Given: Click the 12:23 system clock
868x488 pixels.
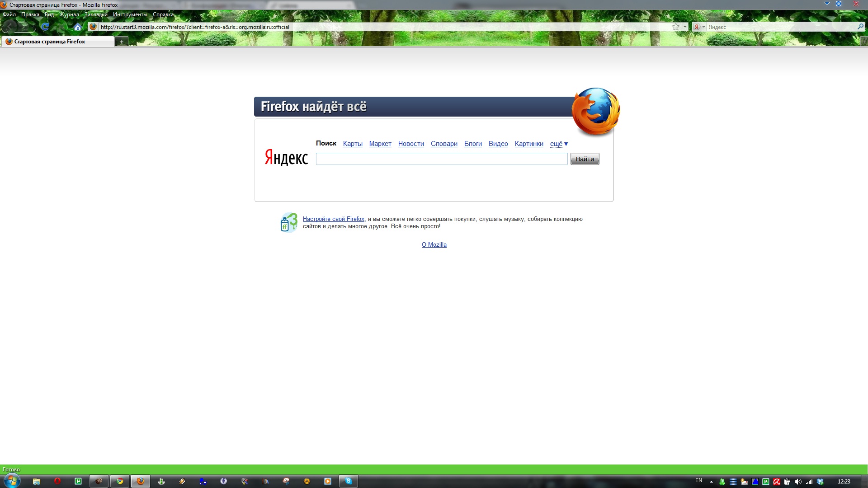Looking at the screenshot, I should tap(844, 482).
